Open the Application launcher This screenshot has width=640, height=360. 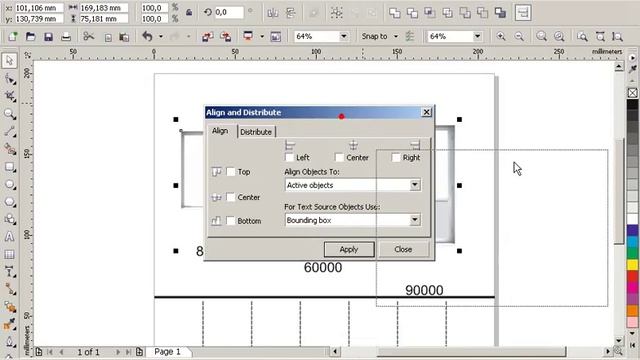pyautogui.click(x=248, y=36)
